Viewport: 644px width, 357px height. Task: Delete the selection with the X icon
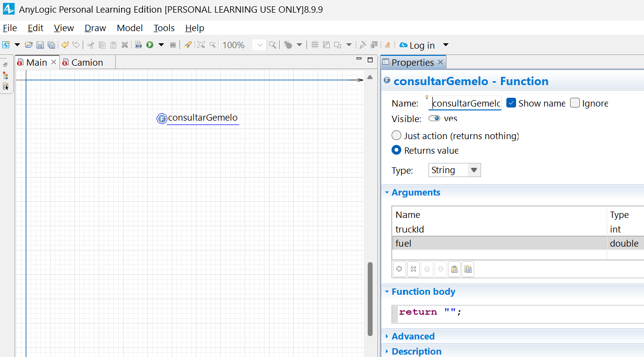(125, 45)
